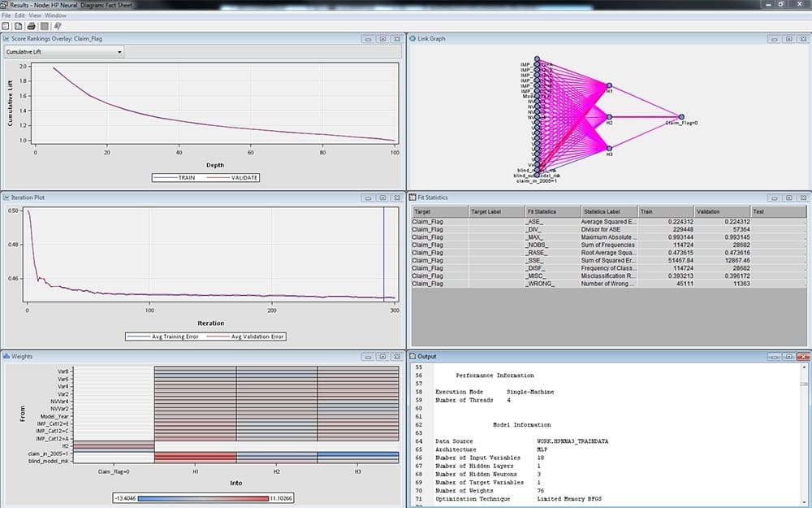
Task: Select the Save results toolbar icon
Action: point(5,26)
